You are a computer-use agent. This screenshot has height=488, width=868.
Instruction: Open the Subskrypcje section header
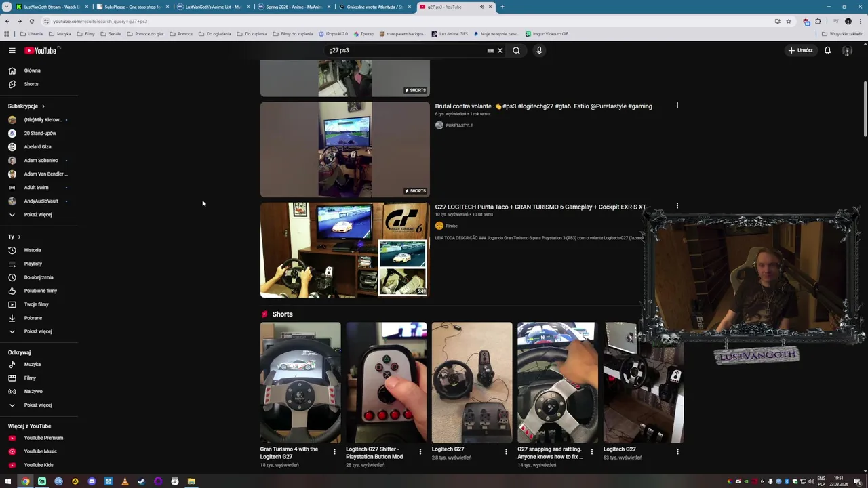pos(26,106)
